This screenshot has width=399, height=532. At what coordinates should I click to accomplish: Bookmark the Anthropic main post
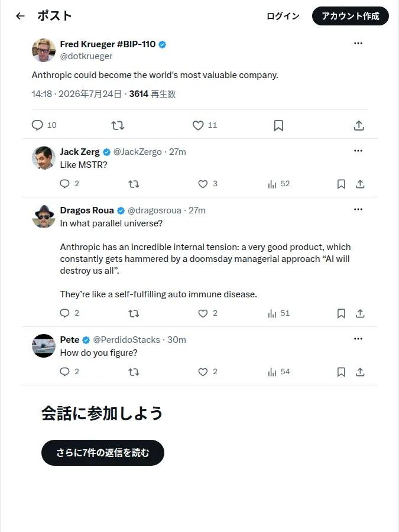tap(278, 125)
